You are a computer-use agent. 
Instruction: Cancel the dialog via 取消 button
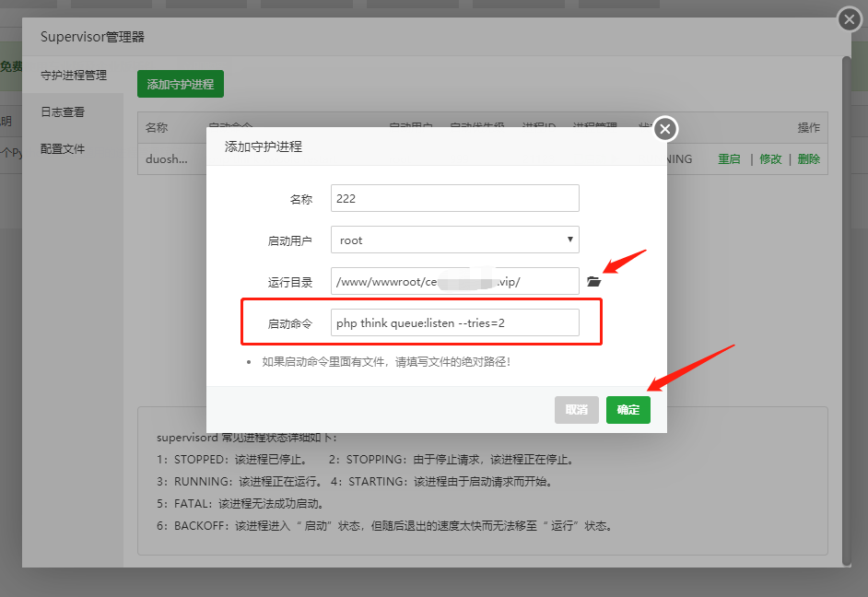point(577,409)
